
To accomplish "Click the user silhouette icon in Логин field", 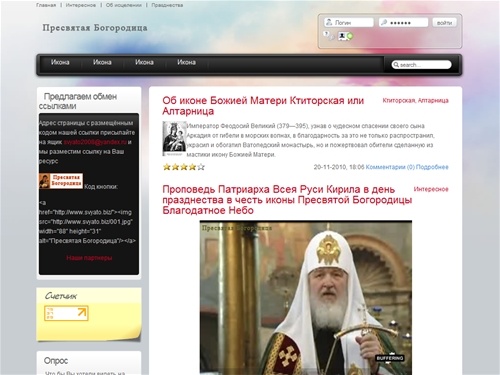I will (x=329, y=22).
